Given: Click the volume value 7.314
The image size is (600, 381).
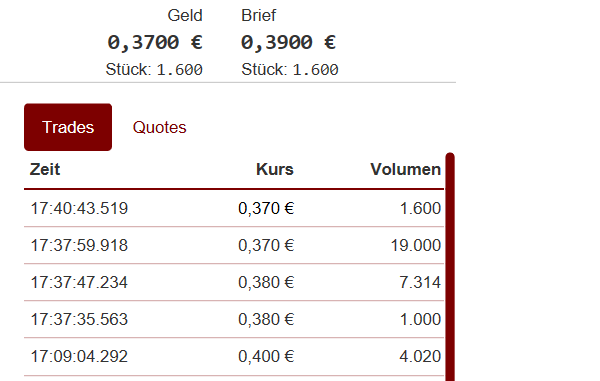Looking at the screenshot, I should [420, 282].
